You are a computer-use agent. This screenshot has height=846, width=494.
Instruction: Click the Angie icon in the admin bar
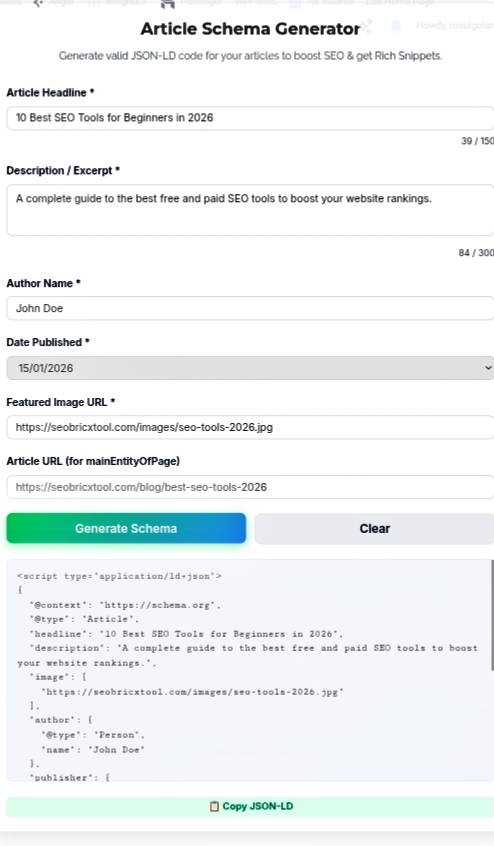click(x=38, y=3)
